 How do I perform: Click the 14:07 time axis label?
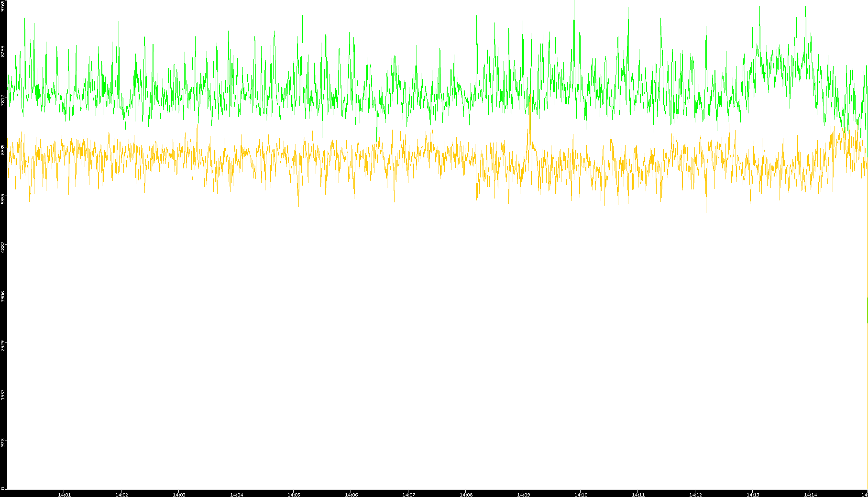point(408,495)
